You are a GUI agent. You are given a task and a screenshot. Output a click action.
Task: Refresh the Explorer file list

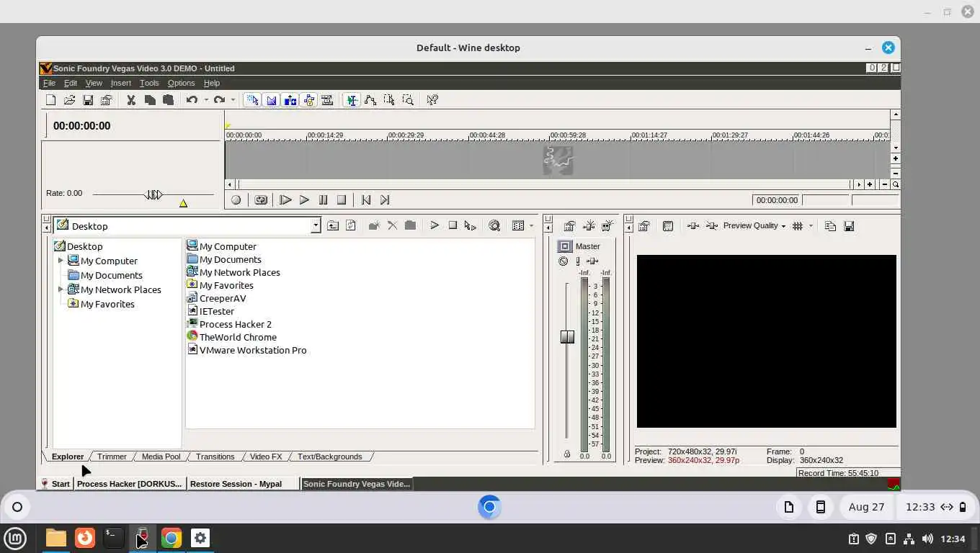(351, 226)
